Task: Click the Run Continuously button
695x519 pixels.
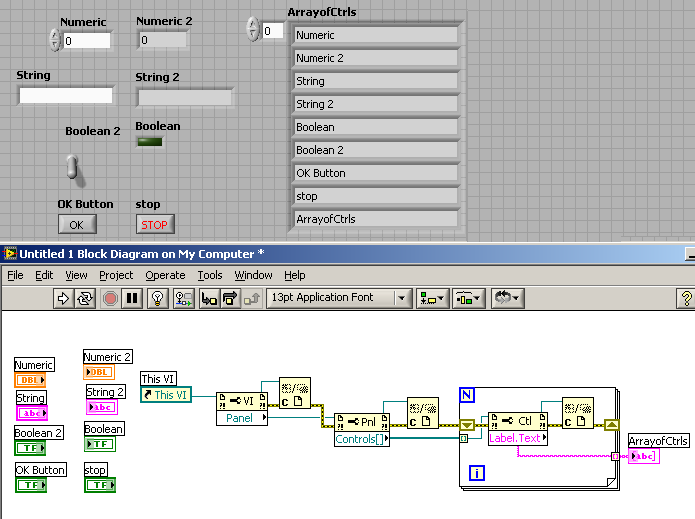Action: [86, 298]
